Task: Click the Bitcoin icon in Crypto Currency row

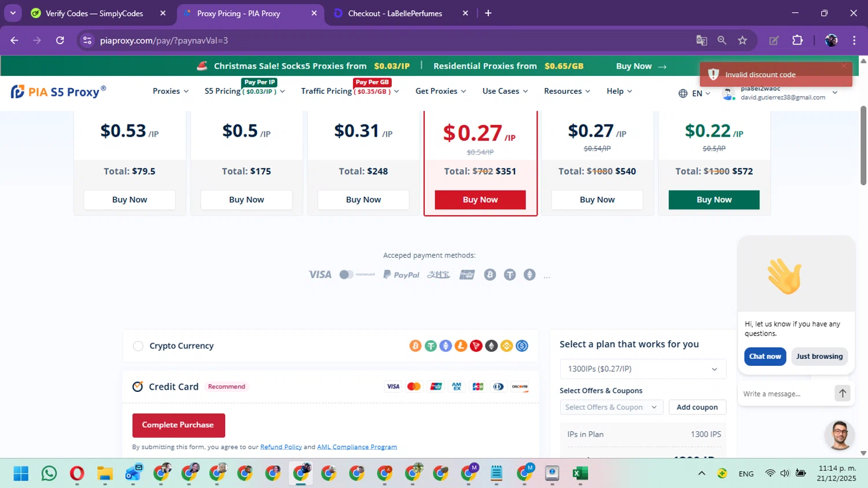Action: (415, 346)
